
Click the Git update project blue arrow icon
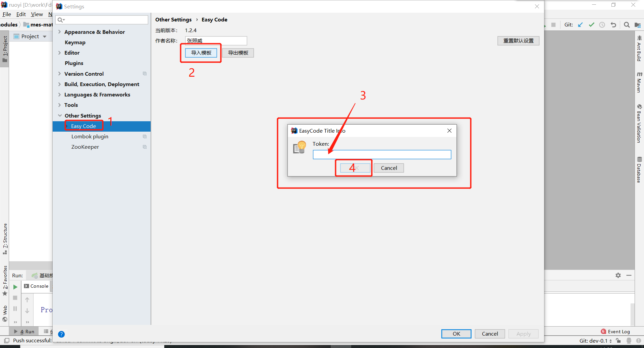point(581,24)
